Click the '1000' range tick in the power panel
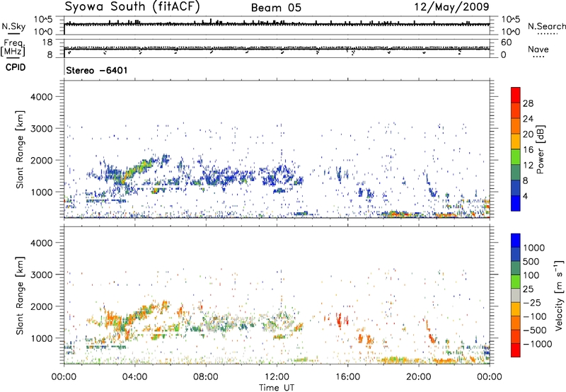 41,192
